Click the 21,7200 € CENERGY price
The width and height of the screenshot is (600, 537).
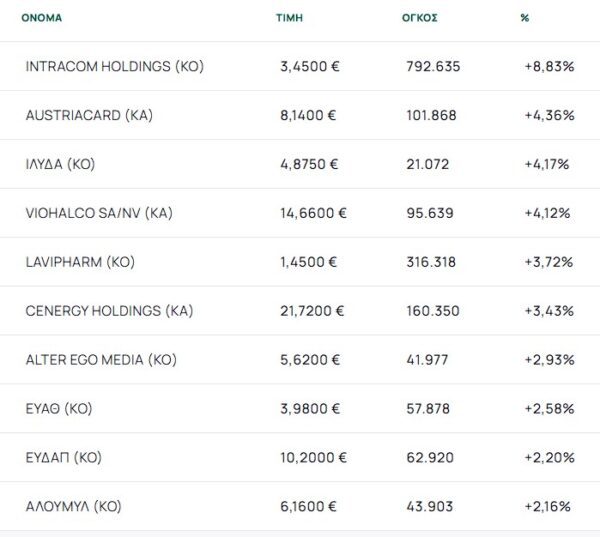[x=313, y=311]
